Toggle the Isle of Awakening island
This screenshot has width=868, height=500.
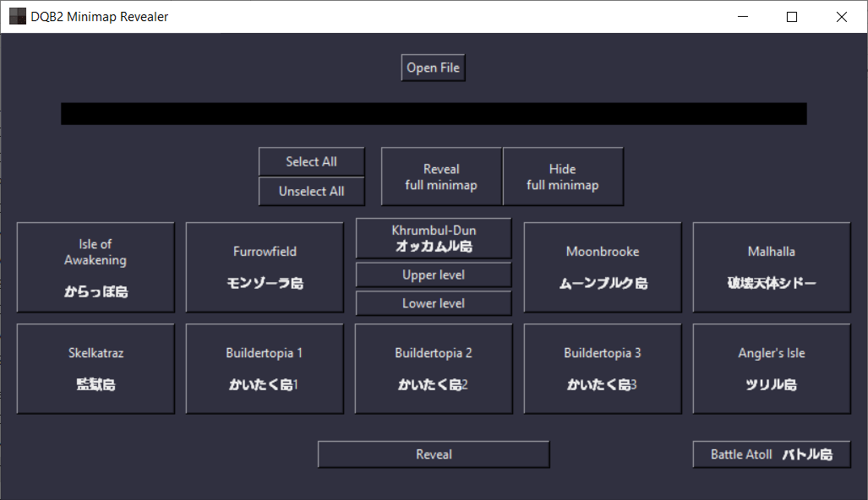click(x=96, y=267)
